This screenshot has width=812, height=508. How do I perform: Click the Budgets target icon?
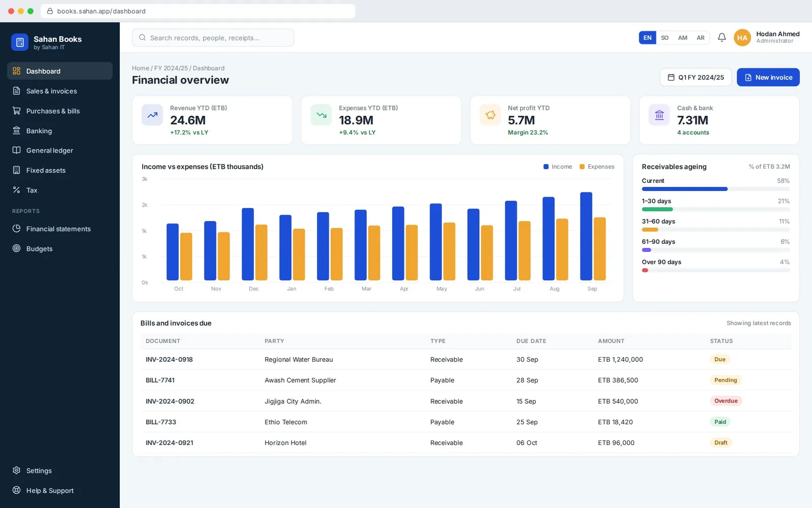click(17, 248)
